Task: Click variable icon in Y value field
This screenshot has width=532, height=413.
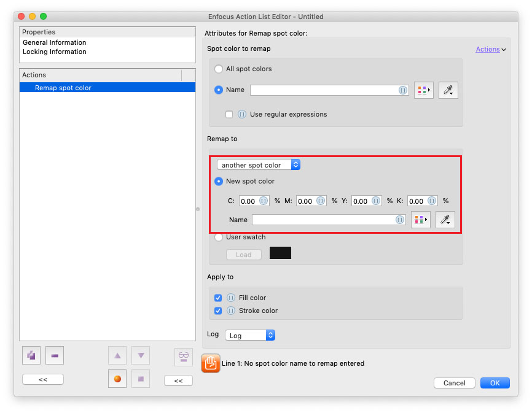Action: click(x=376, y=201)
